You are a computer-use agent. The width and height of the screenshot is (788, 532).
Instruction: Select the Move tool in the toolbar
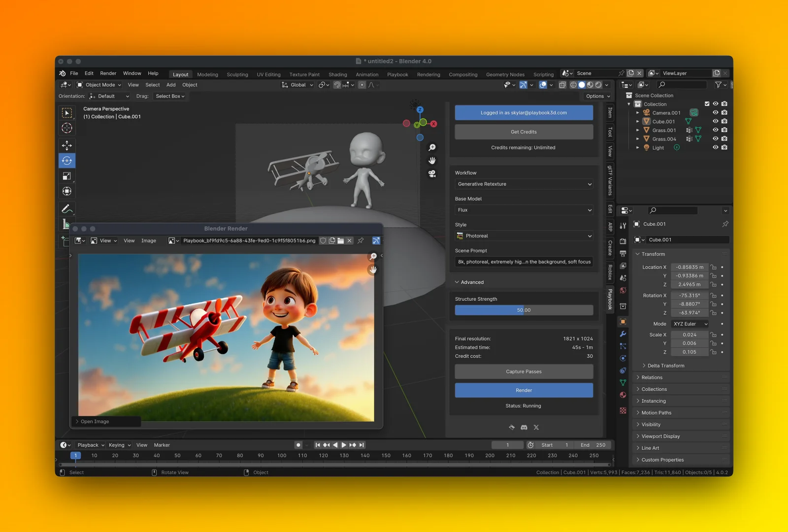[x=67, y=145]
